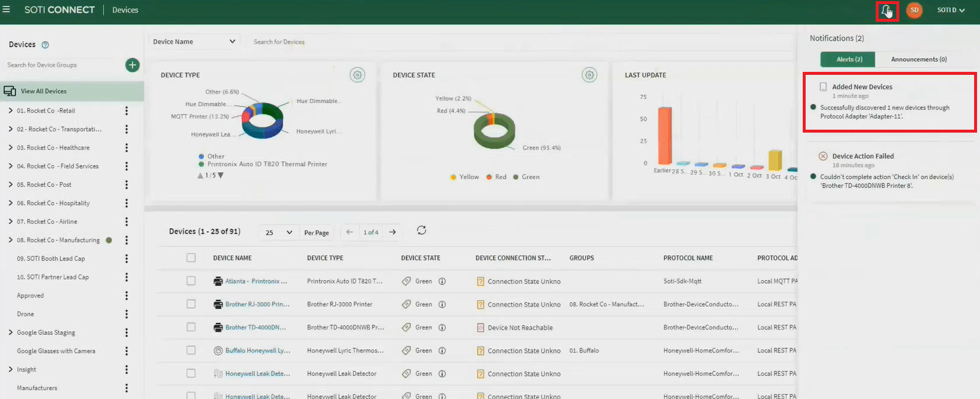Click info icon beside Atlanta Printronix state
Screen dimensions: 980x399
point(442,281)
